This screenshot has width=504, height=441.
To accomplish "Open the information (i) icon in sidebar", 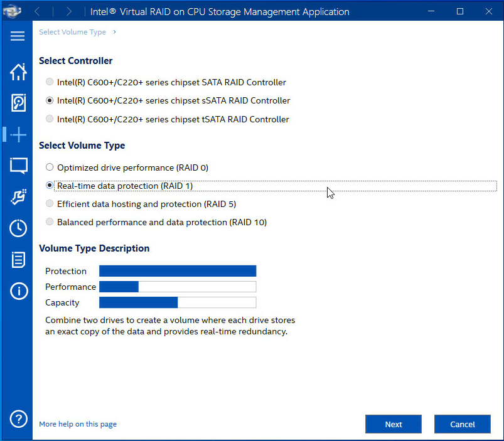I will tap(19, 291).
